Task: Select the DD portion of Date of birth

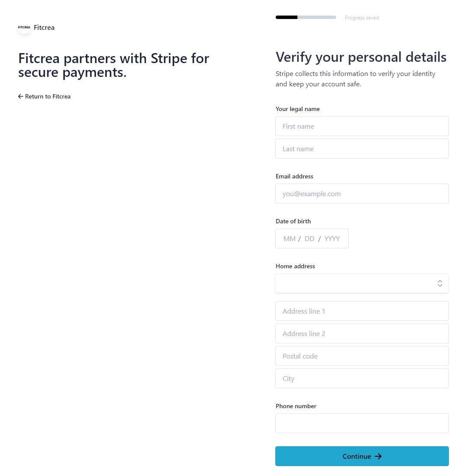Action: click(309, 239)
